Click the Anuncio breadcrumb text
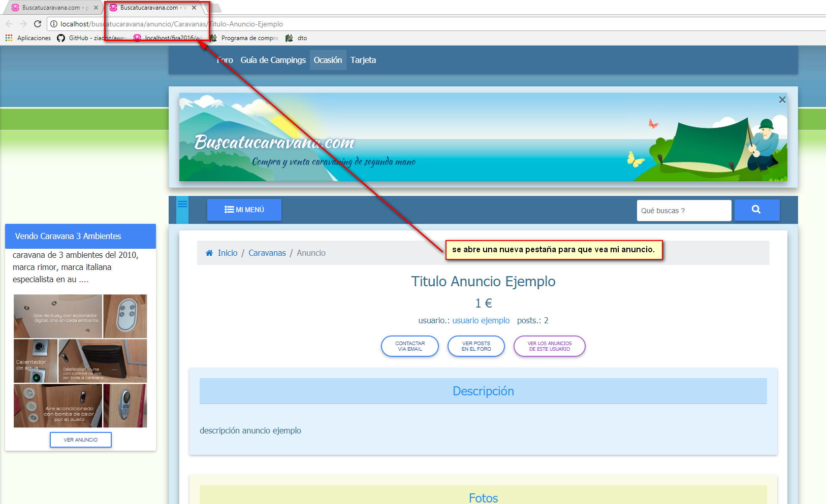Image resolution: width=826 pixels, height=504 pixels. coord(311,253)
